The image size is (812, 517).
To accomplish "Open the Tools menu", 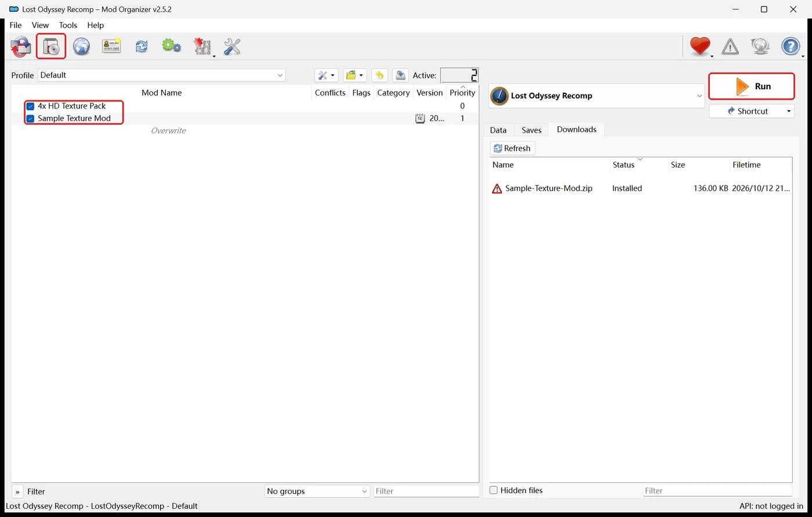I will [68, 25].
